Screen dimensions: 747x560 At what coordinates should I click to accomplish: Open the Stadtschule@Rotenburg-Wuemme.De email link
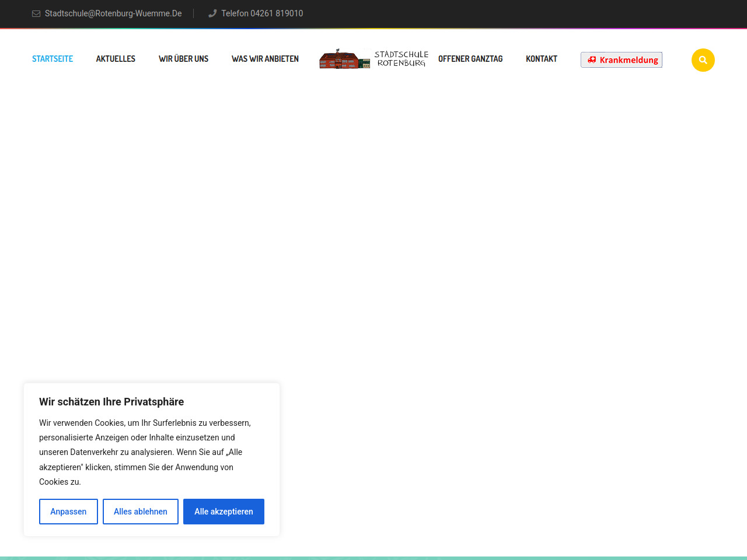(113, 13)
